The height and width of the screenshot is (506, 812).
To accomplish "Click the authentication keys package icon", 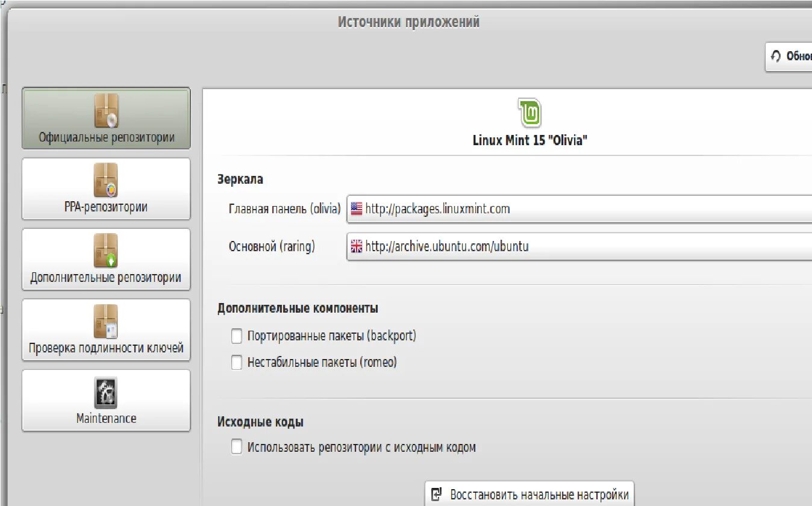I will tap(106, 322).
